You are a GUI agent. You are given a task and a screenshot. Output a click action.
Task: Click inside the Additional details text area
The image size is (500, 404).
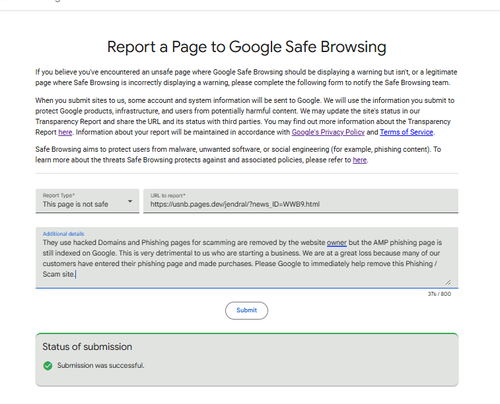click(x=247, y=258)
